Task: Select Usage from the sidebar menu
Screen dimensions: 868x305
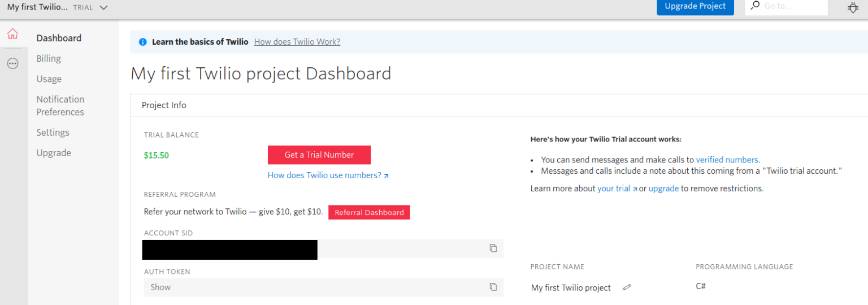Action: point(49,79)
